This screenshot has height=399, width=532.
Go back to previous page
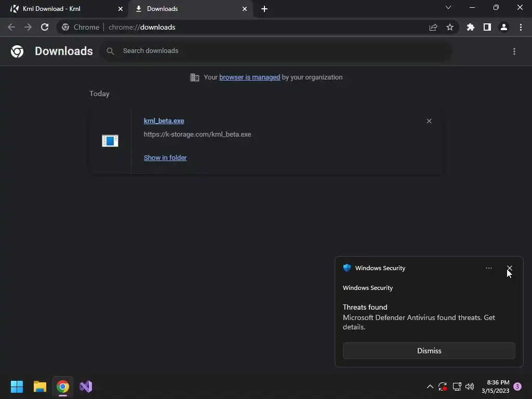(x=11, y=27)
